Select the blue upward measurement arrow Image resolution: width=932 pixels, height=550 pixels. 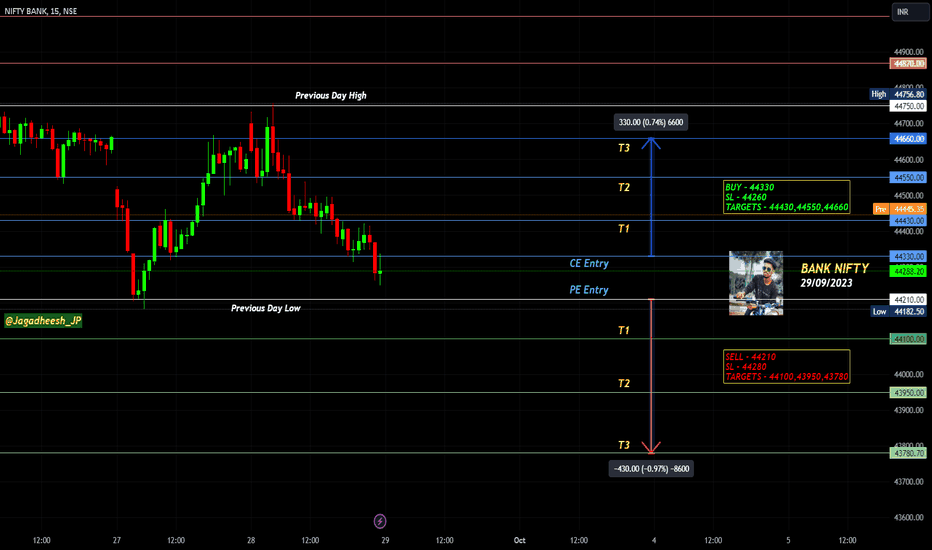point(651,197)
